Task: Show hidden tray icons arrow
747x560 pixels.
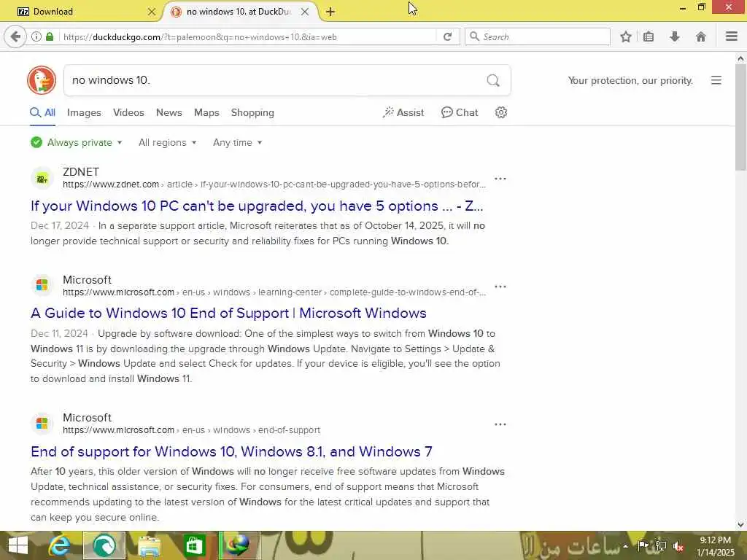Action: pyautogui.click(x=625, y=546)
